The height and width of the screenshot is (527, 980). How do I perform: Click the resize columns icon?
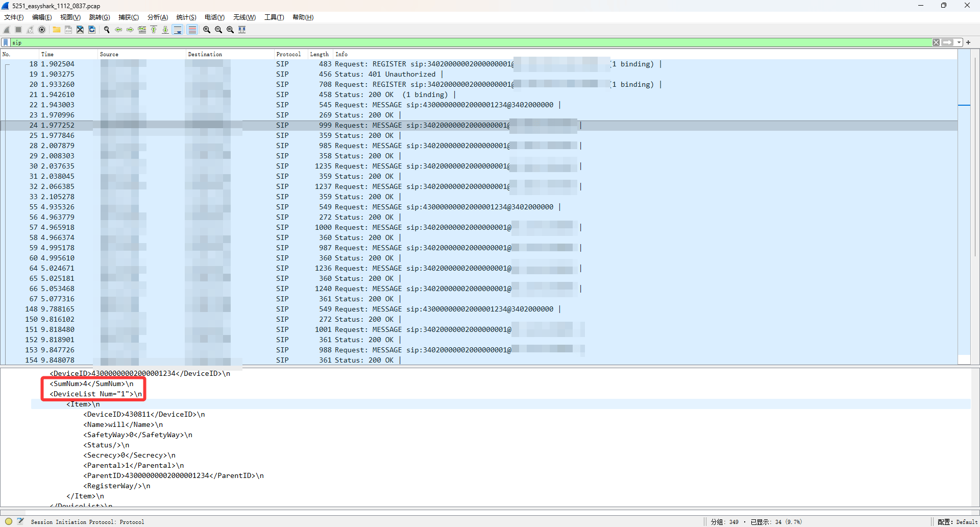tap(242, 30)
